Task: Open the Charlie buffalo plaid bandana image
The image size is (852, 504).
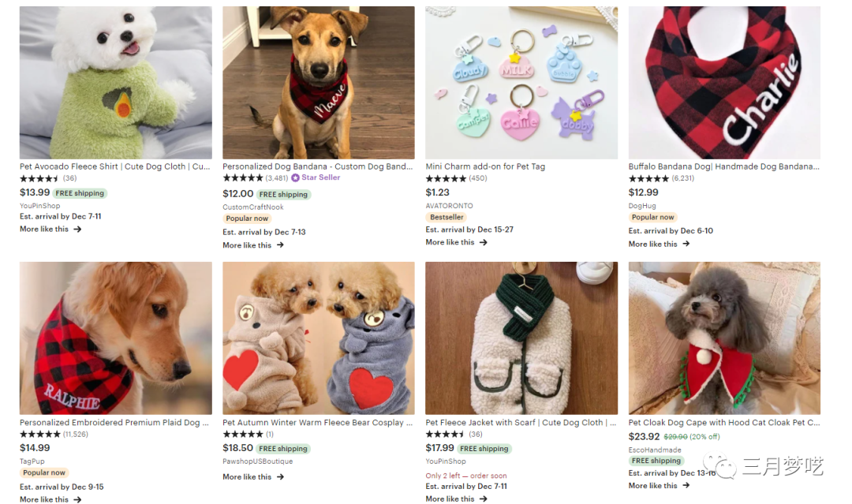Action: pos(723,83)
